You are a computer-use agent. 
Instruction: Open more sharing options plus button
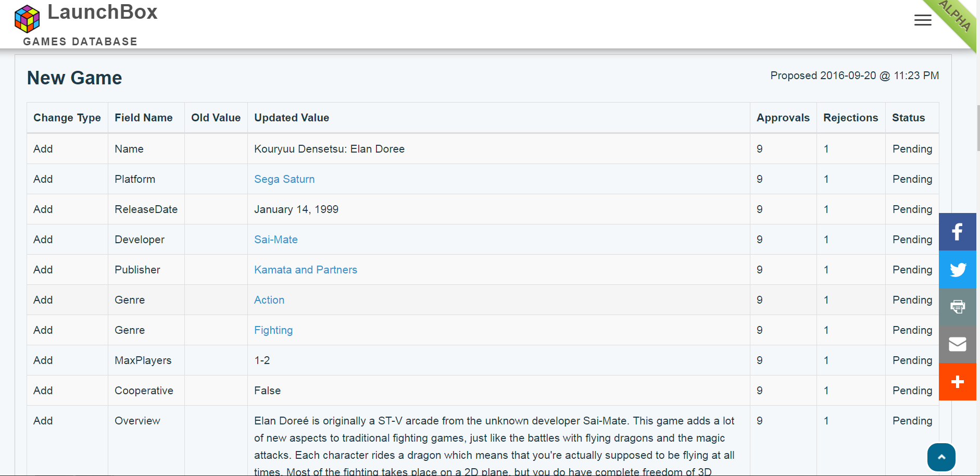pyautogui.click(x=957, y=382)
